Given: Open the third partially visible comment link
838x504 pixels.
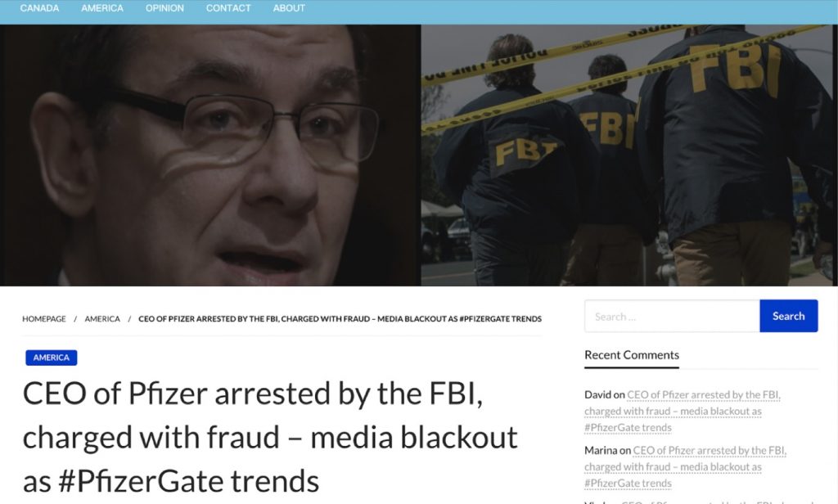Looking at the screenshot, I should [x=719, y=502].
